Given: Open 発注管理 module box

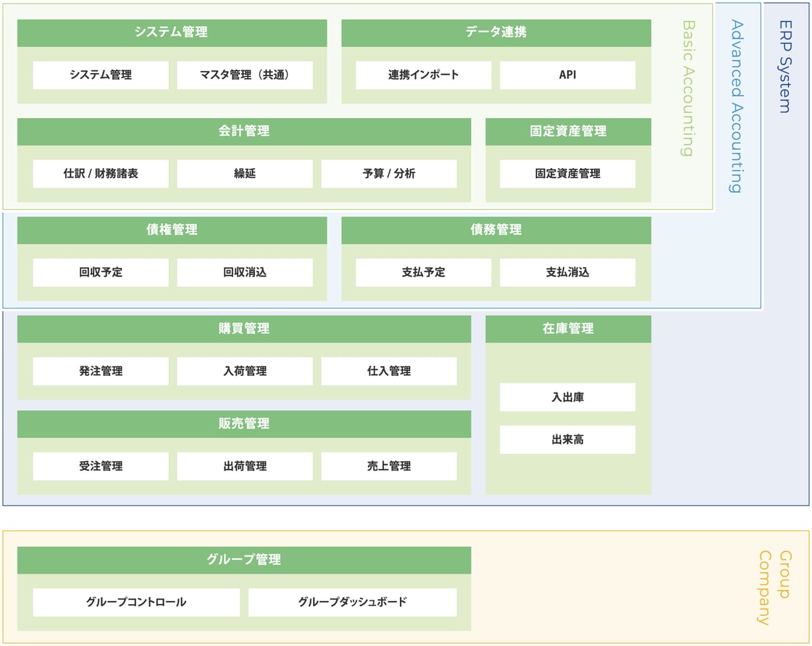Looking at the screenshot, I should (101, 371).
